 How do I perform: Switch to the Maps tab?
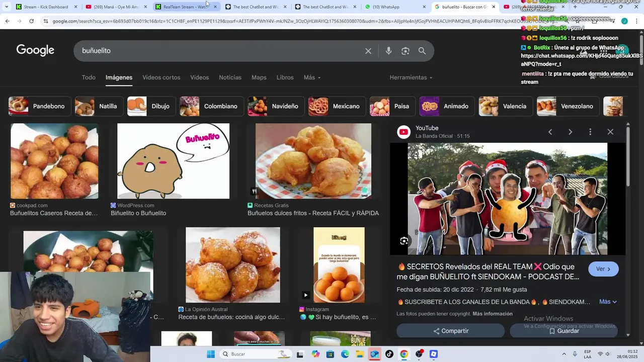click(x=259, y=77)
